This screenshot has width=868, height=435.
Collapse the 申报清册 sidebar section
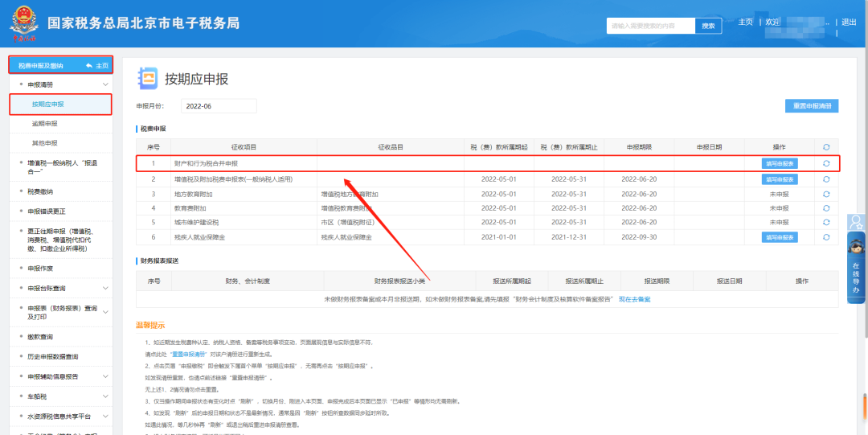105,84
